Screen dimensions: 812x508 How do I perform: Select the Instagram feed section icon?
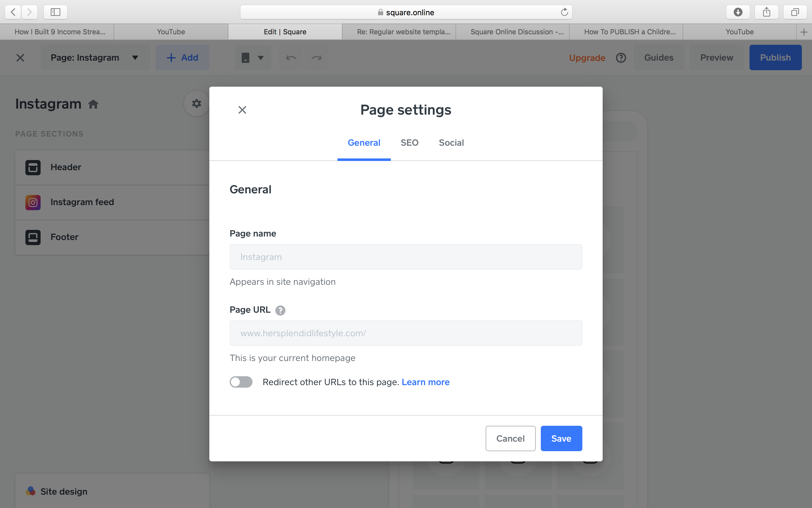coord(33,202)
